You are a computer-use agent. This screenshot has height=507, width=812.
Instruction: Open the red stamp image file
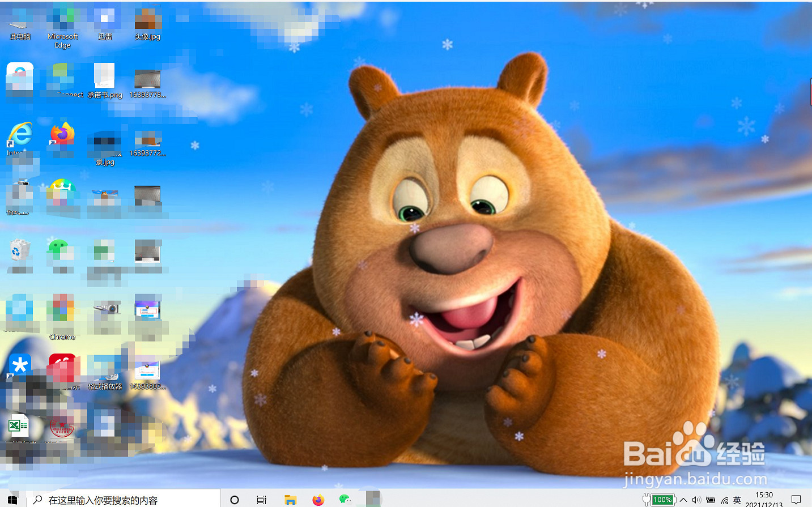click(62, 427)
